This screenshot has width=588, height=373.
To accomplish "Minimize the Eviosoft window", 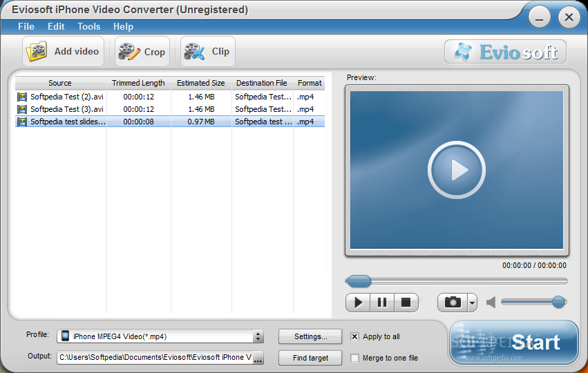I will point(539,17).
